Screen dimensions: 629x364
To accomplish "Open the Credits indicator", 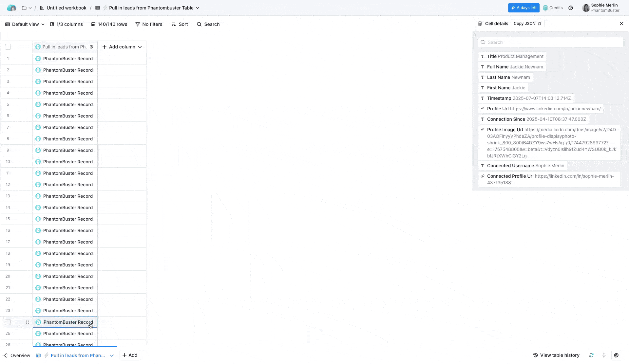I will [553, 8].
